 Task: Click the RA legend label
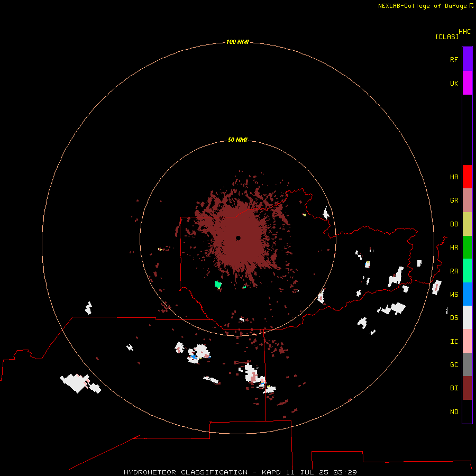(x=454, y=271)
